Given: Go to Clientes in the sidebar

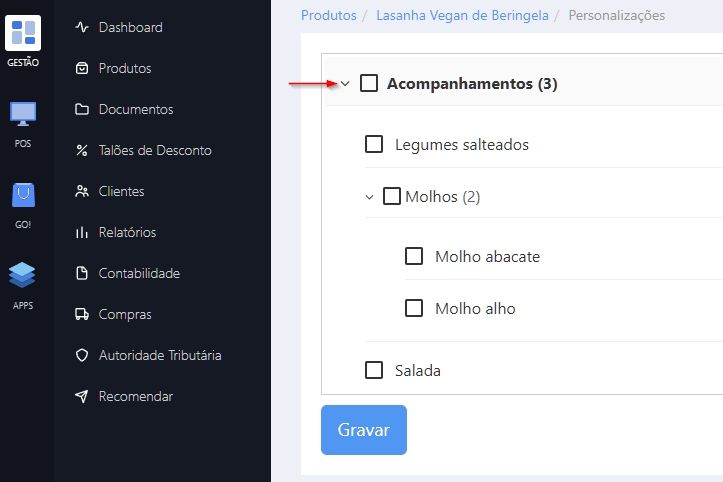Looking at the screenshot, I should tap(121, 191).
